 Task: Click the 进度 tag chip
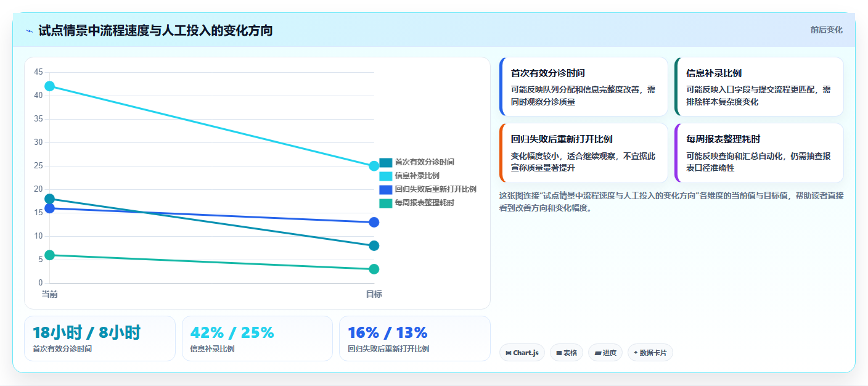point(605,353)
